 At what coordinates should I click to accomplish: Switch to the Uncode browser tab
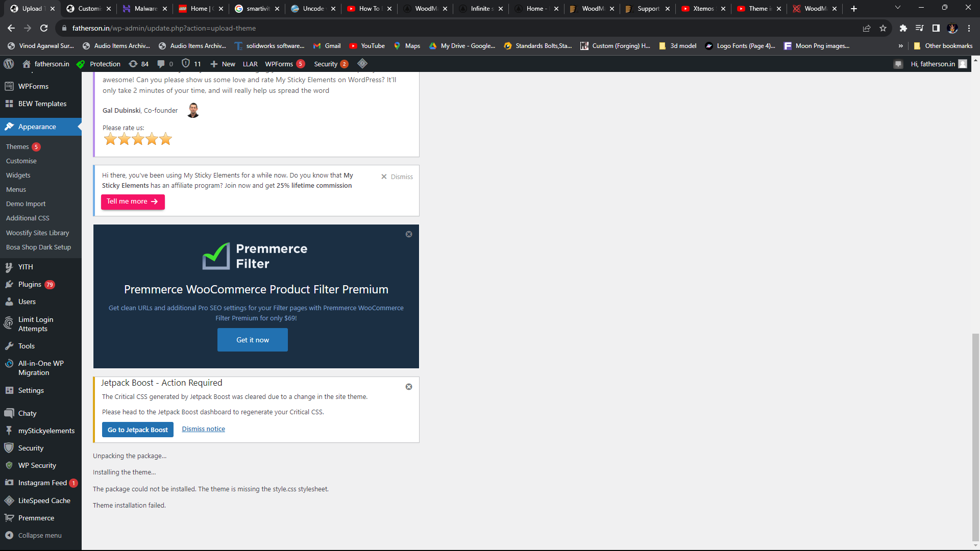(313, 9)
